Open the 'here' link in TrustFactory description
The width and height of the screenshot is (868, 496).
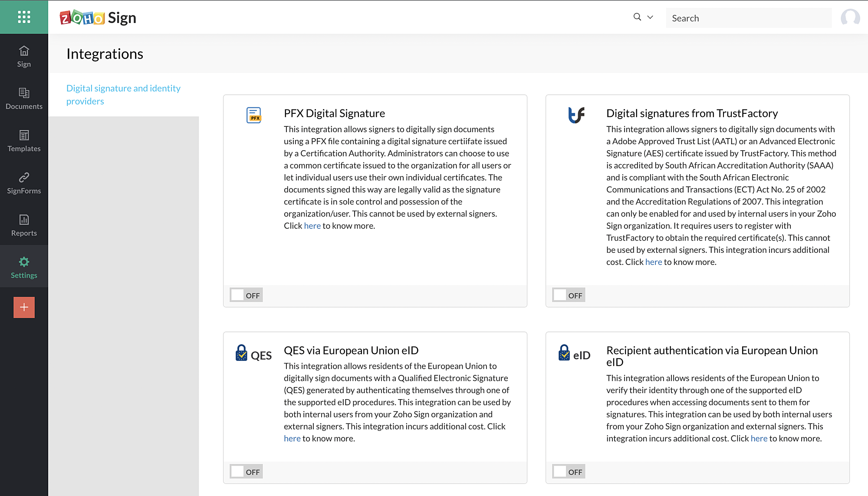coord(653,262)
